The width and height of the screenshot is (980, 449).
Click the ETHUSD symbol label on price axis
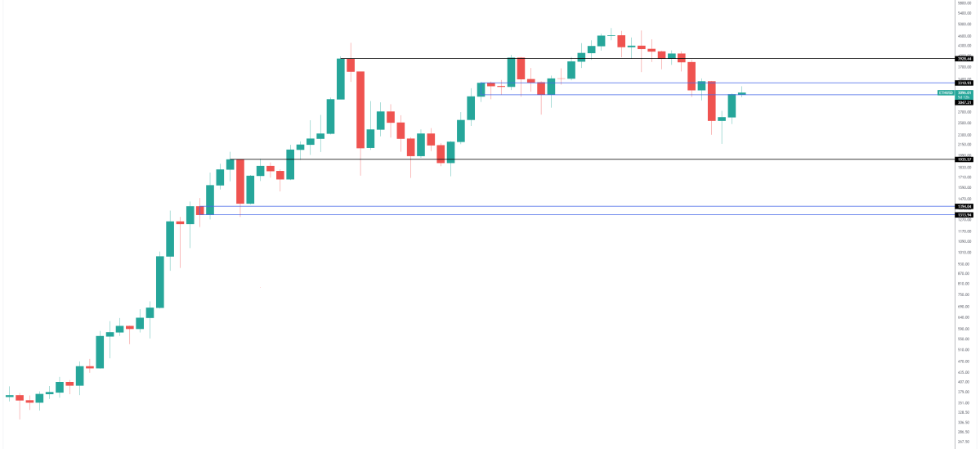(x=946, y=92)
